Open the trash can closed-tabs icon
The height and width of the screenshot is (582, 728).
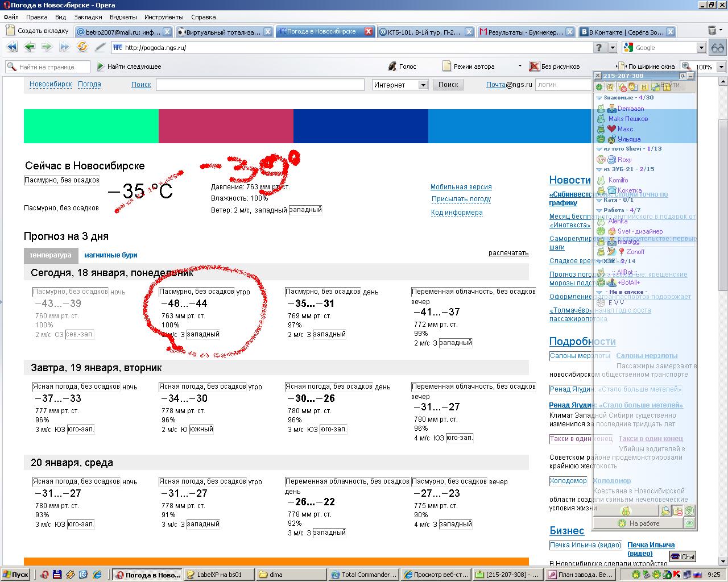tap(713, 31)
